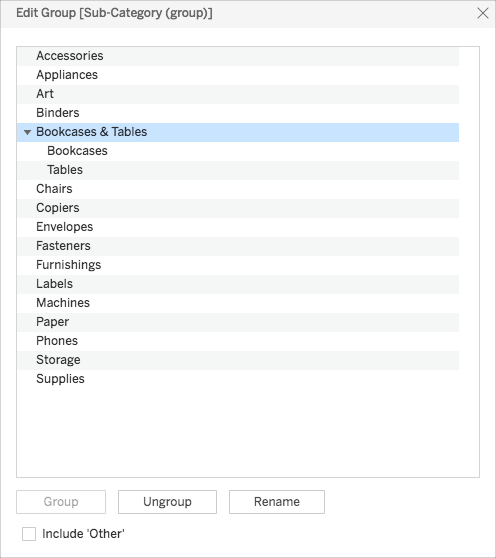Select the Chairs item

[x=238, y=189]
